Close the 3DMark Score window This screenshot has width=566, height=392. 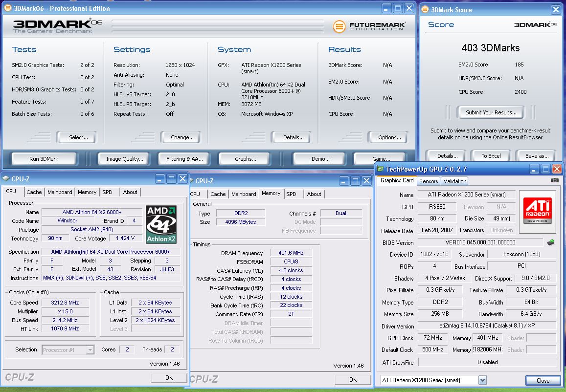point(556,9)
